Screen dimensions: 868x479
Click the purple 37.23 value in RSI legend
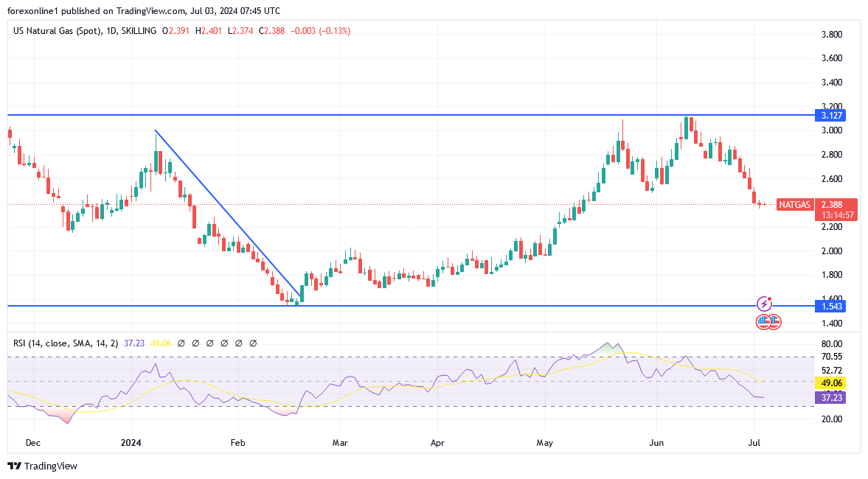(134, 343)
